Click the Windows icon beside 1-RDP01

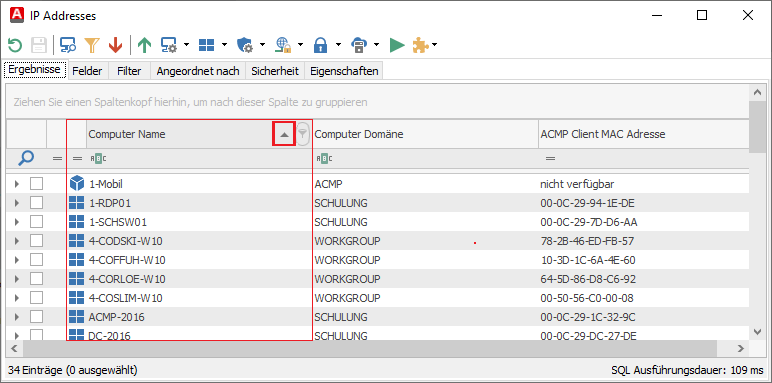[x=77, y=203]
